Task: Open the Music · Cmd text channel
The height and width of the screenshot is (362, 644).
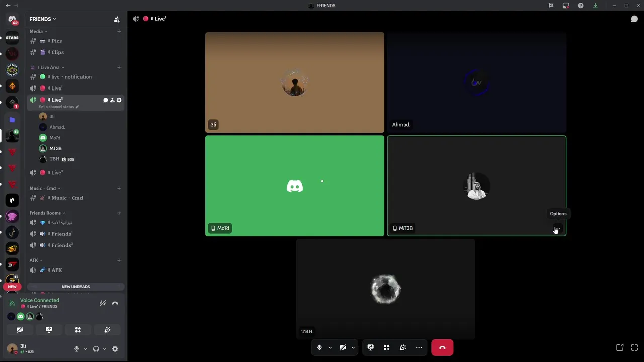Action: pos(75,198)
